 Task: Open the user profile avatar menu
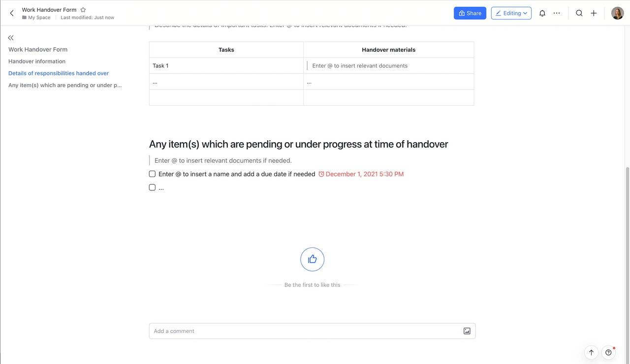point(618,13)
